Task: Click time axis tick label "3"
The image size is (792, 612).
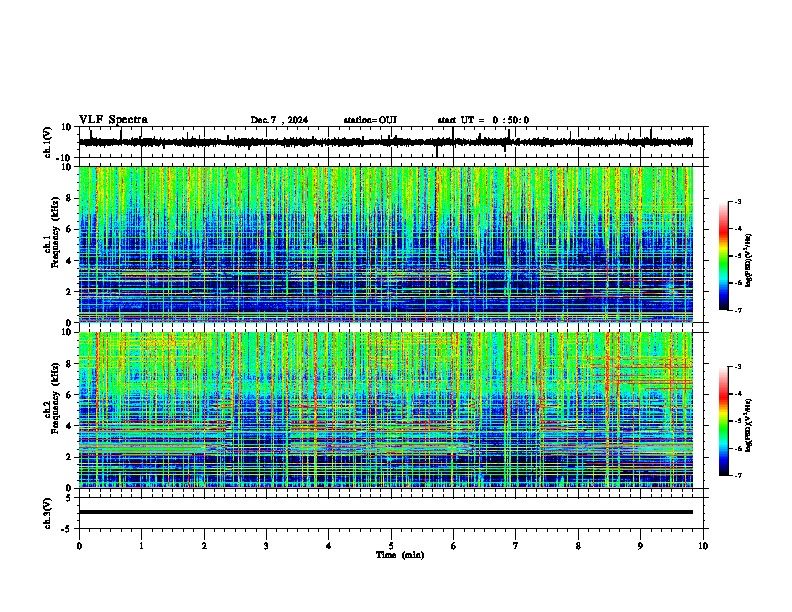Action: click(266, 546)
